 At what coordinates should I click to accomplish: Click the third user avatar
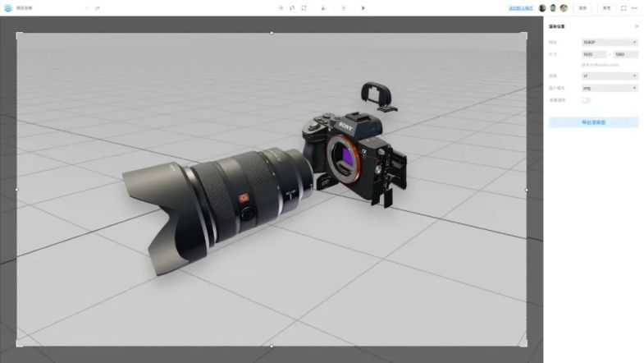pos(564,8)
